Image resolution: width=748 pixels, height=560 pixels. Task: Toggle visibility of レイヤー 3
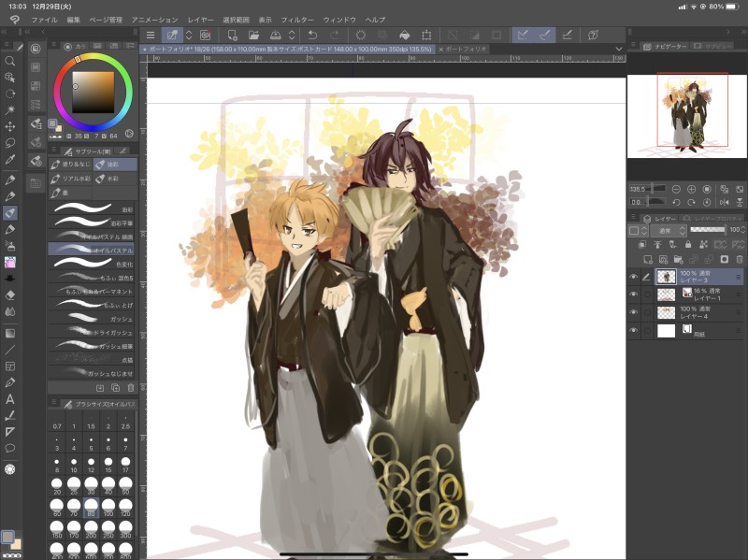tap(634, 277)
